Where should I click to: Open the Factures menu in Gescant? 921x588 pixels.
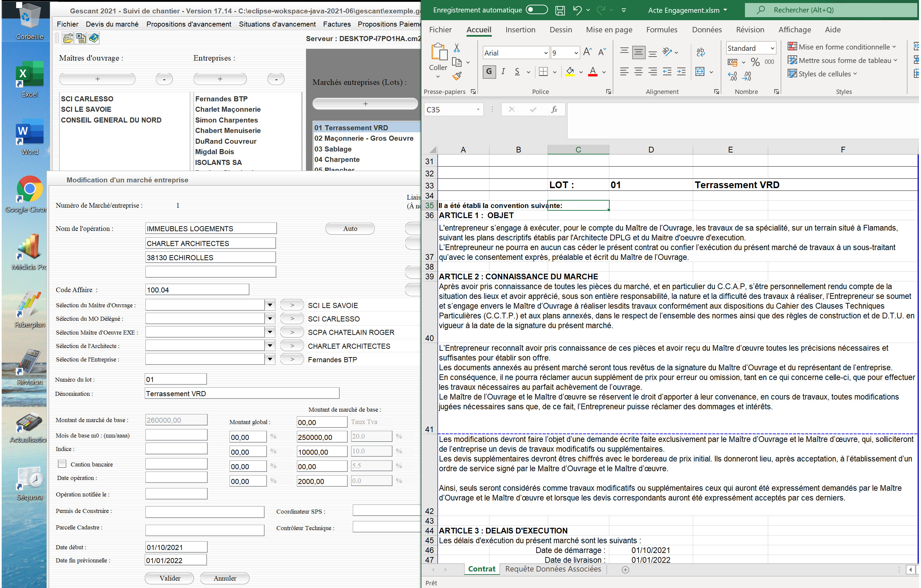[x=337, y=24]
